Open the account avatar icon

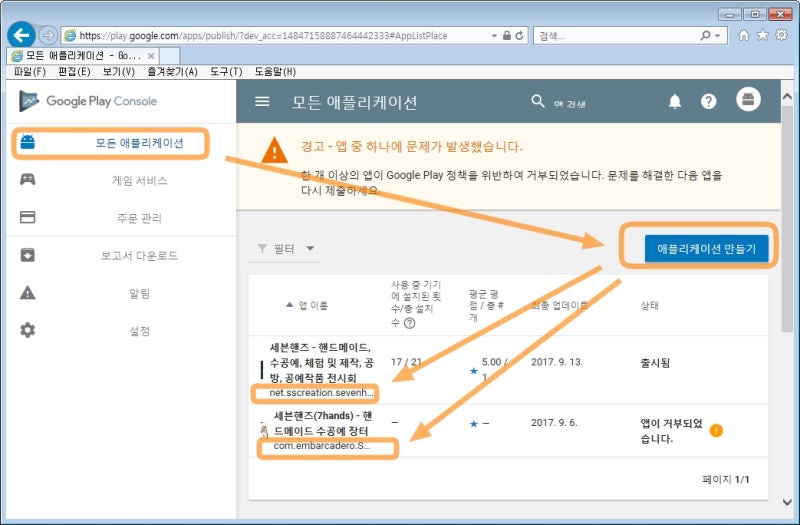point(748,99)
